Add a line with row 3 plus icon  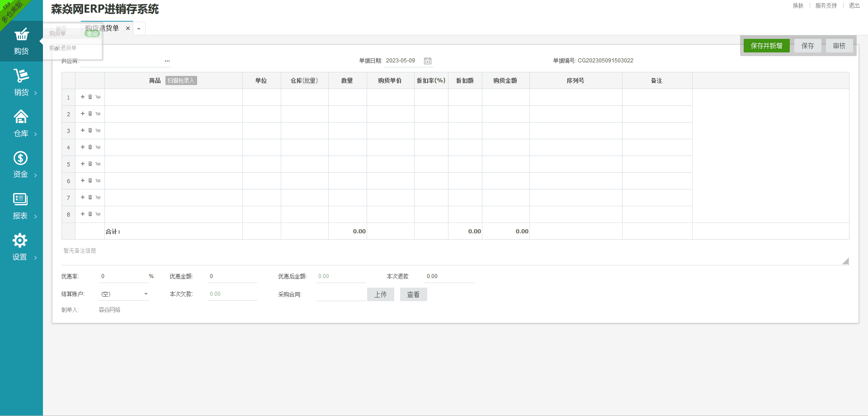(83, 130)
